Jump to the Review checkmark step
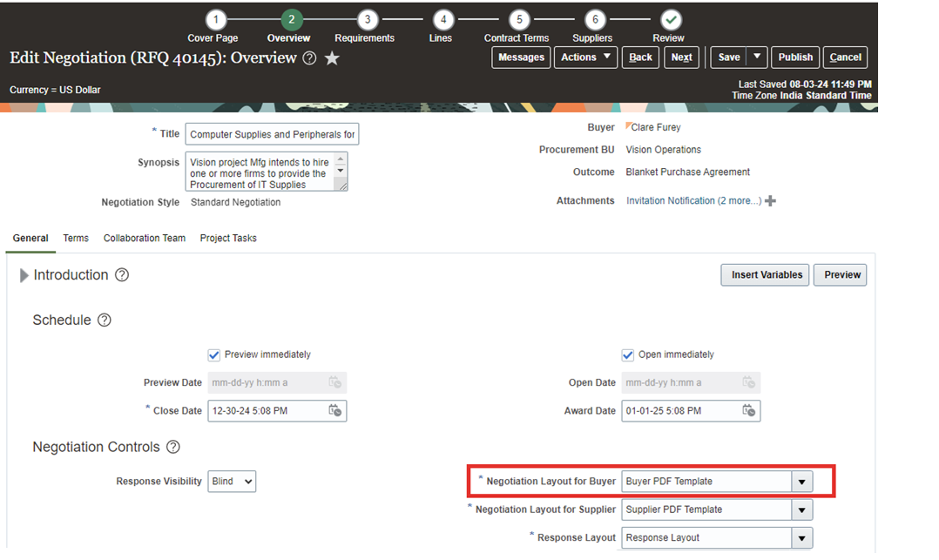Screen dimensions: 939x560 click(671, 20)
